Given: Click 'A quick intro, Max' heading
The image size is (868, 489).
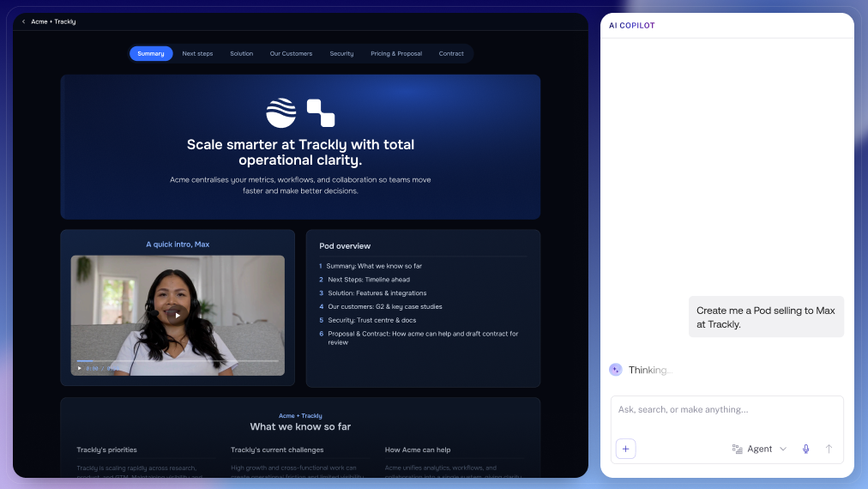Looking at the screenshot, I should coord(178,244).
